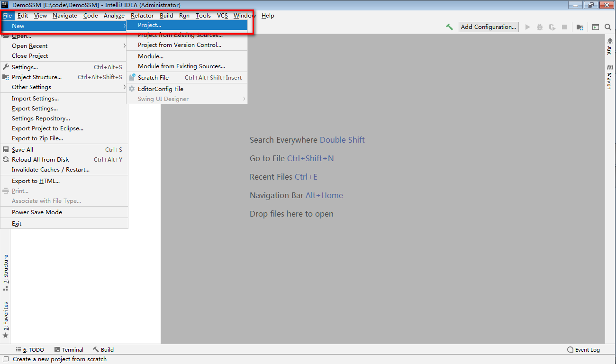Toggle tool window bars icon in status bar
Screen dimensions: 616x364
[x=5, y=359]
